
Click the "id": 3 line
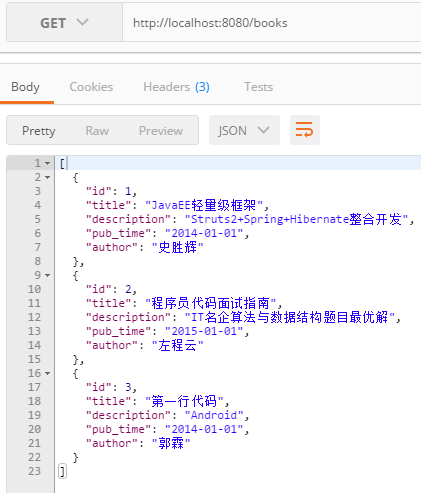point(111,387)
